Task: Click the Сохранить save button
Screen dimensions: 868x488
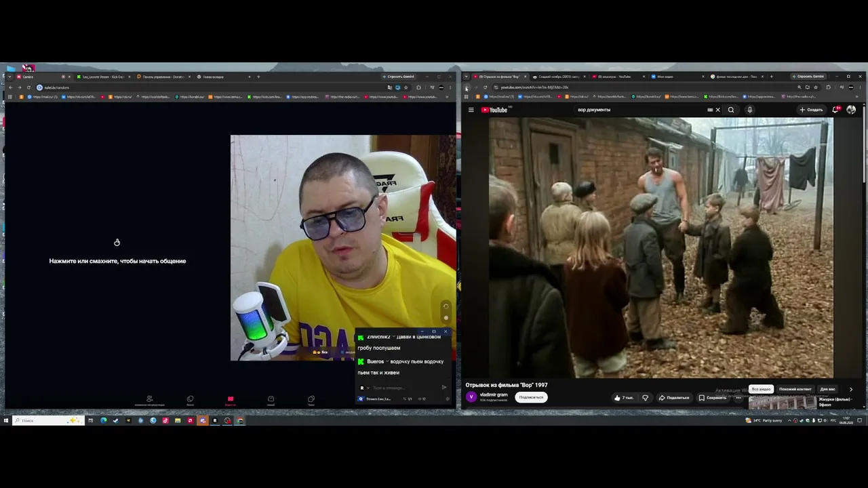Action: (x=713, y=398)
